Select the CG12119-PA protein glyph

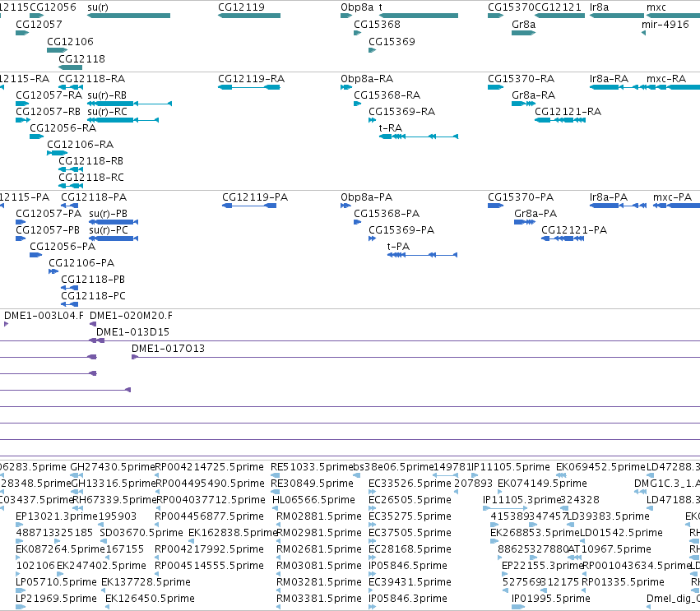pos(249,206)
